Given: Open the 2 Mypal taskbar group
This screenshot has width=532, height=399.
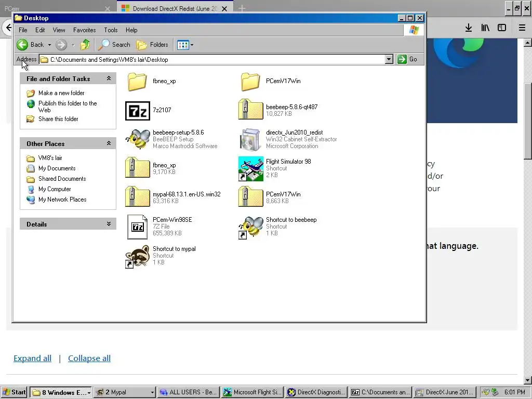Looking at the screenshot, I should pyautogui.click(x=125, y=392).
